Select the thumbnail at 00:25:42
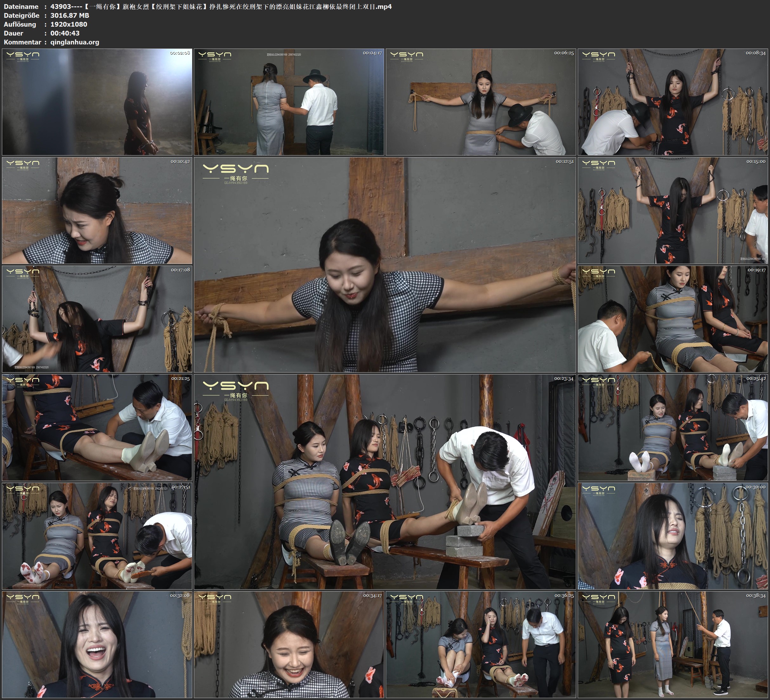This screenshot has width=770, height=700. tap(673, 427)
